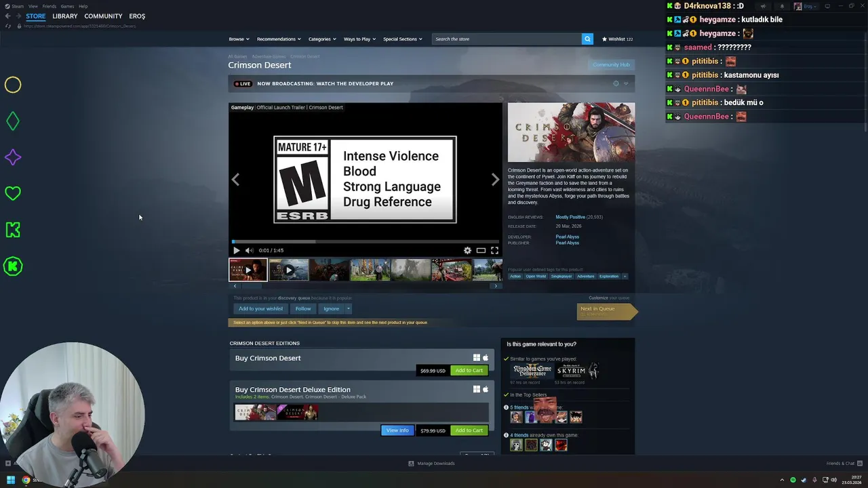Show more tags with plus button

625,276
